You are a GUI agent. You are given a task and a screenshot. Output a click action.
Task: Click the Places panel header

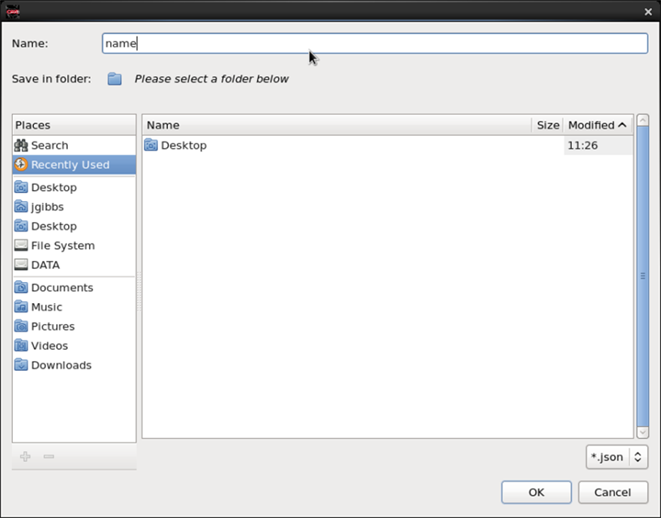coord(74,125)
